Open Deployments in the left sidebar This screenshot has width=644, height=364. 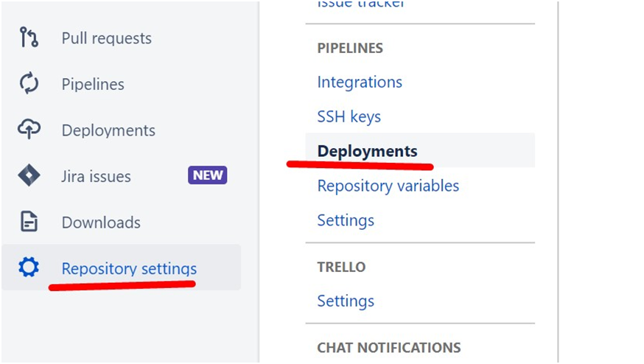(108, 130)
